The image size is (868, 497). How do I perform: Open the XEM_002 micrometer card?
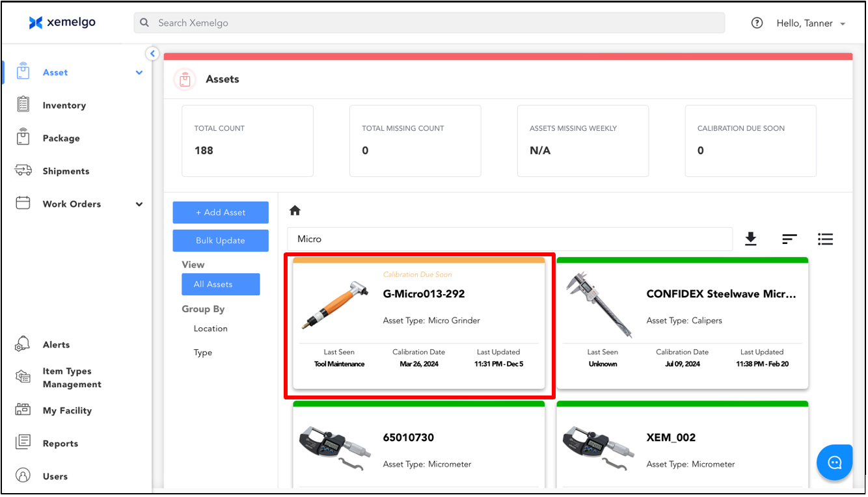[683, 444]
